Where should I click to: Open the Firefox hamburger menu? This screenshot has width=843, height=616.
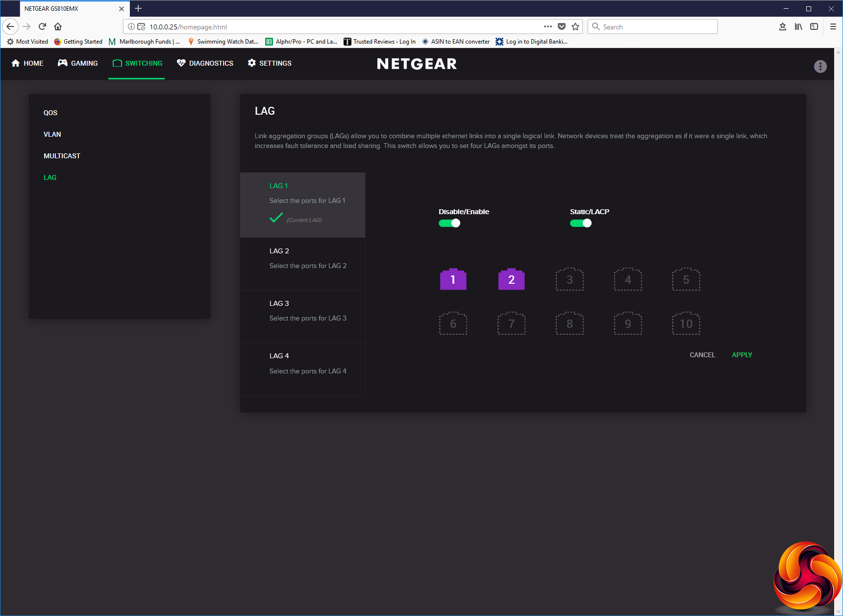[833, 26]
